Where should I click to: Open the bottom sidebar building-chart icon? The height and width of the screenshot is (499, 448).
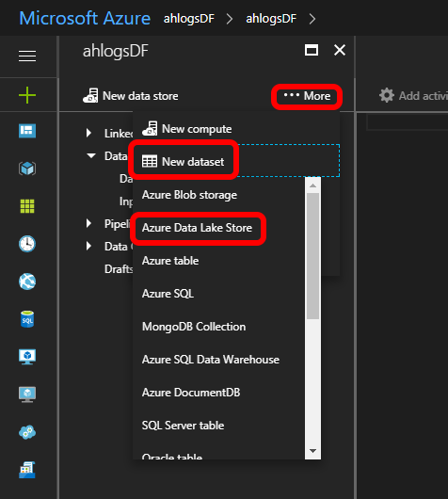coord(27,470)
